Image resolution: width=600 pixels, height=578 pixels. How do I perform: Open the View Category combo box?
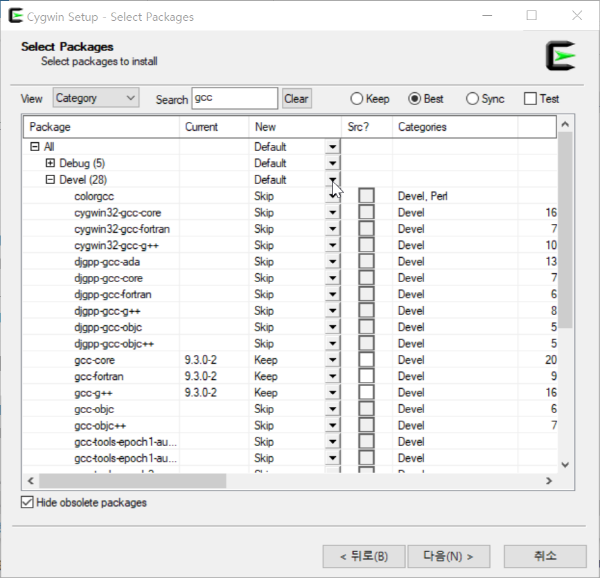pos(96,98)
